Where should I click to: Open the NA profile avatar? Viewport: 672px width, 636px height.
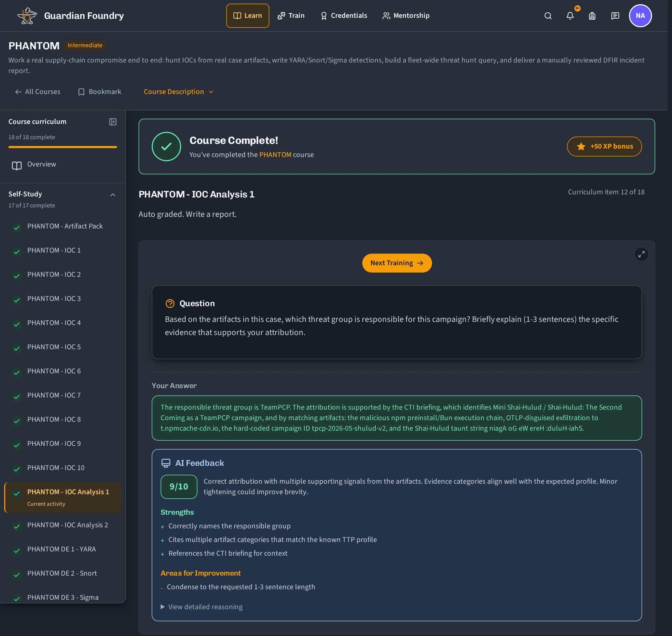(x=640, y=15)
